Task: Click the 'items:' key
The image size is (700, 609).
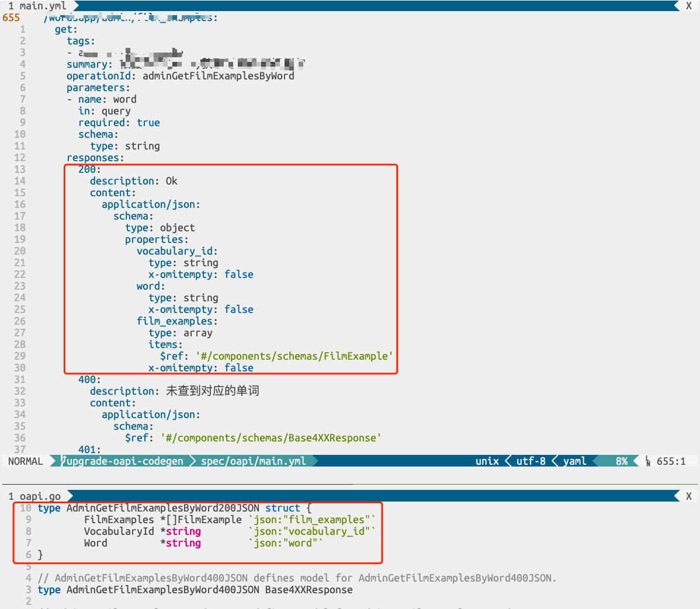Action: click(x=165, y=344)
